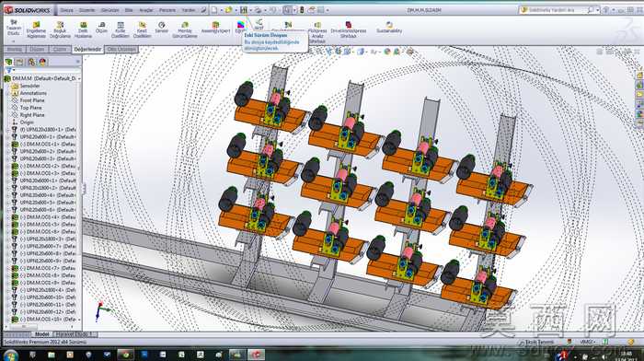This screenshot has height=361, width=644.
Task: Select the Model tab at bottom
Action: [42, 334]
